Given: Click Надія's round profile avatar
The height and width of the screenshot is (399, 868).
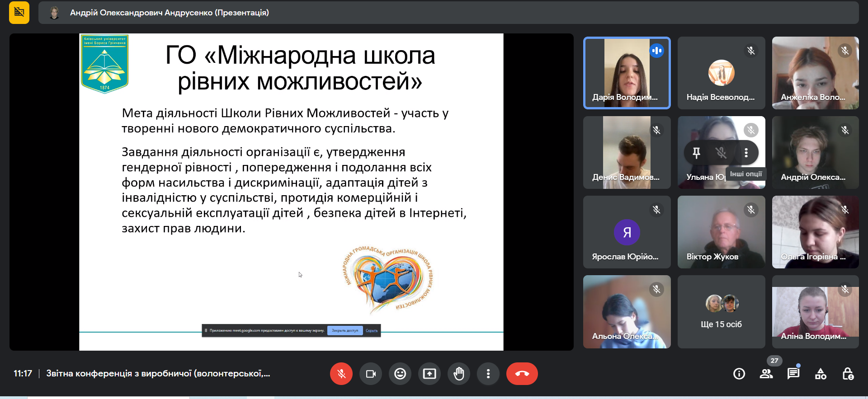Looking at the screenshot, I should point(722,73).
